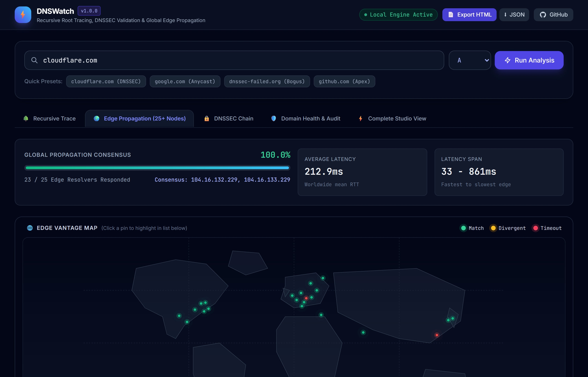588x377 pixels.
Task: Click the 212.9ms average latency value
Action: [x=324, y=172]
